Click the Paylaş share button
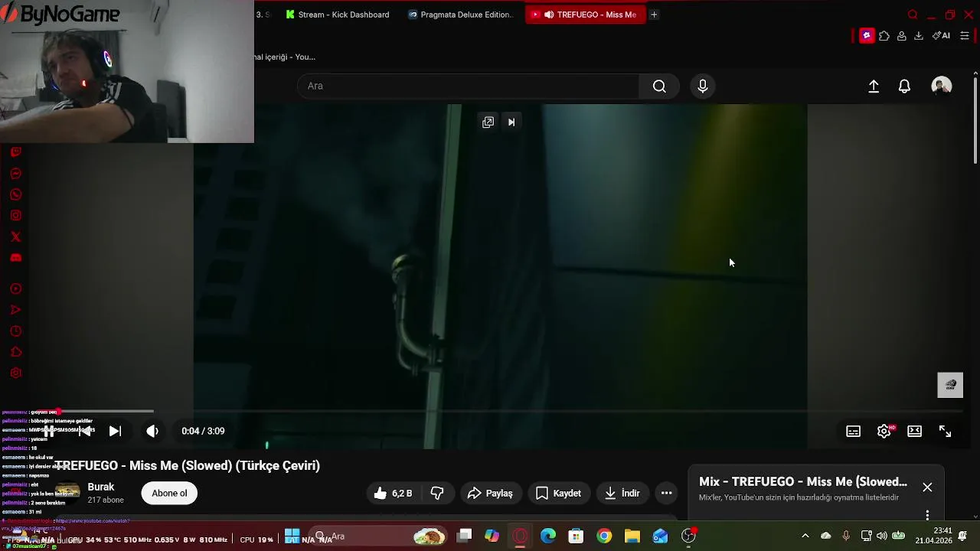The height and width of the screenshot is (551, 980). pos(490,494)
